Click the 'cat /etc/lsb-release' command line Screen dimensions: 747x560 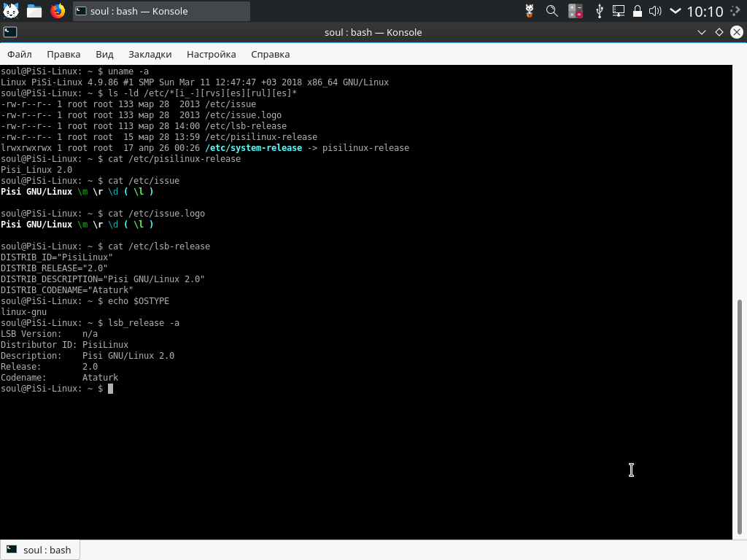coord(105,246)
